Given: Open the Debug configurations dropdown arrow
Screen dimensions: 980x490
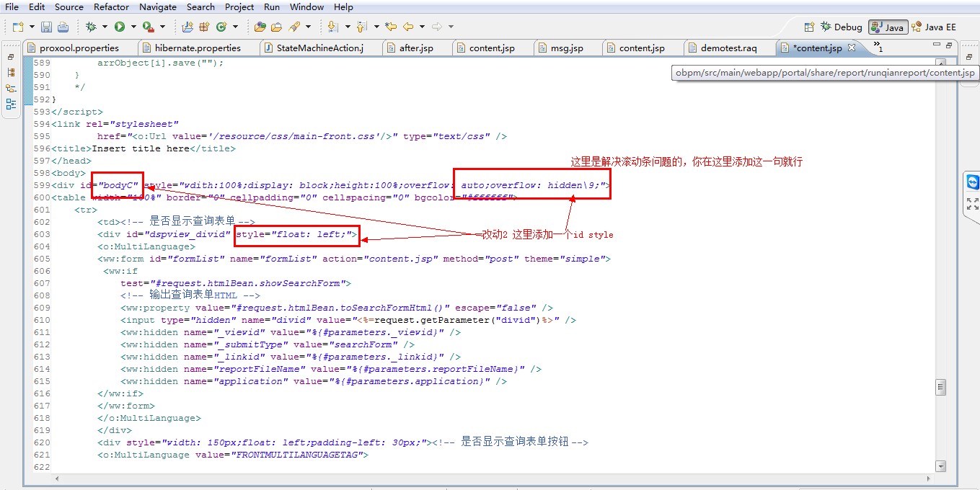Looking at the screenshot, I should (105, 27).
